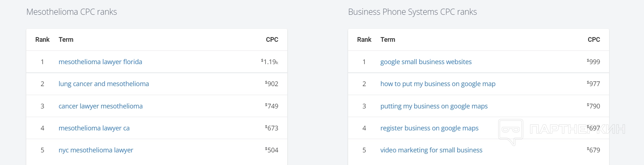644x165 pixels.
Task: Click CPC header in Business Phone Systems table
Action: pos(594,40)
